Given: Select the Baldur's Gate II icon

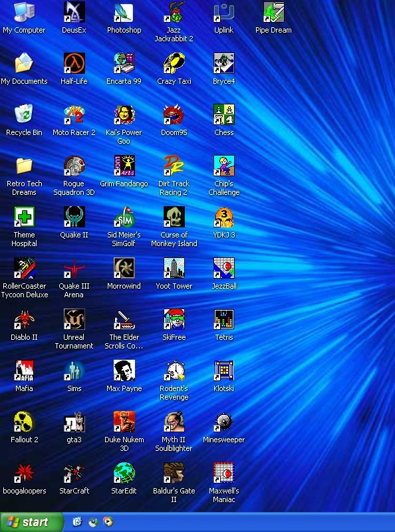Looking at the screenshot, I should [174, 473].
